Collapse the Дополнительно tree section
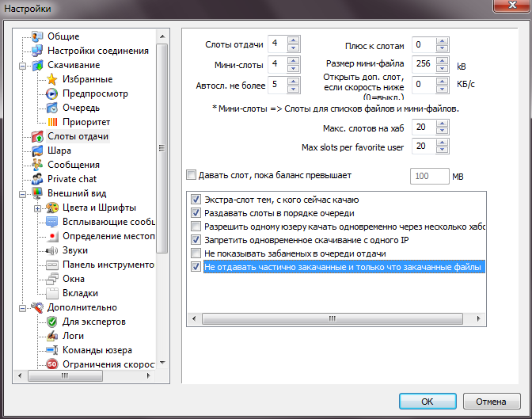The image size is (532, 419). (x=23, y=307)
